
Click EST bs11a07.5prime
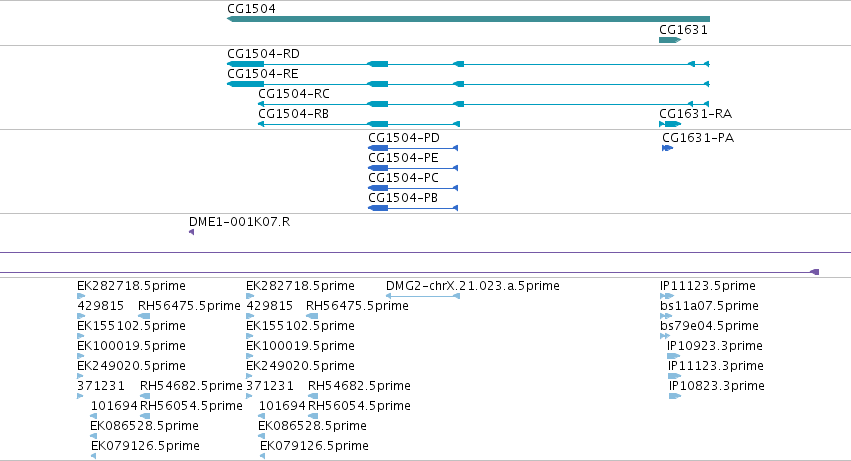[709, 306]
